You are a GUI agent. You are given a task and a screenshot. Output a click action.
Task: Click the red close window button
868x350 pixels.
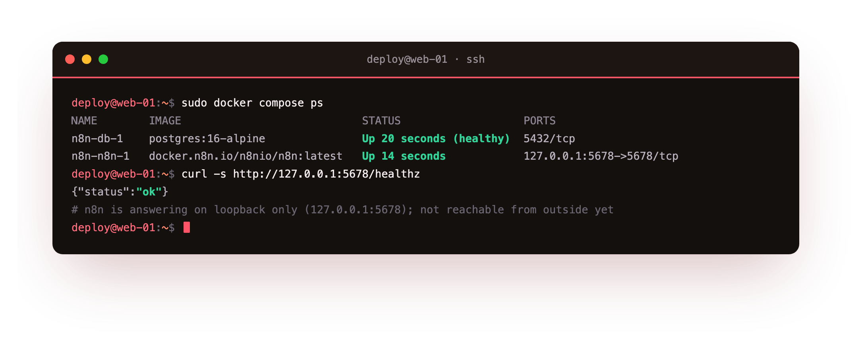70,59
